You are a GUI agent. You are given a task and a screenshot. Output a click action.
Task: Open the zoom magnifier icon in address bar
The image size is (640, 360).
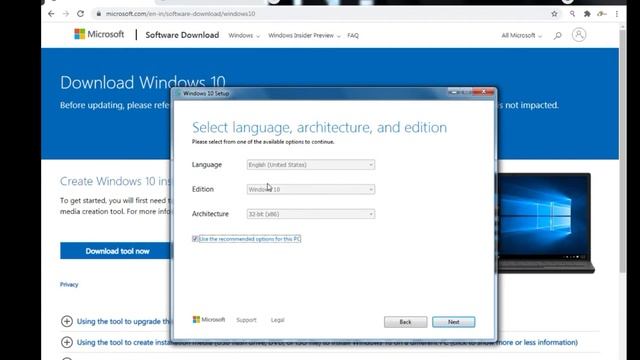tap(572, 14)
